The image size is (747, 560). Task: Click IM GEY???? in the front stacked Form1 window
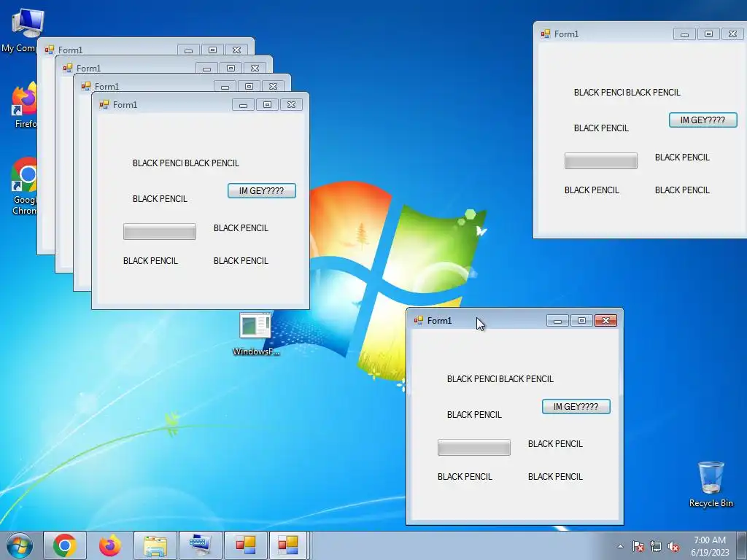point(262,191)
